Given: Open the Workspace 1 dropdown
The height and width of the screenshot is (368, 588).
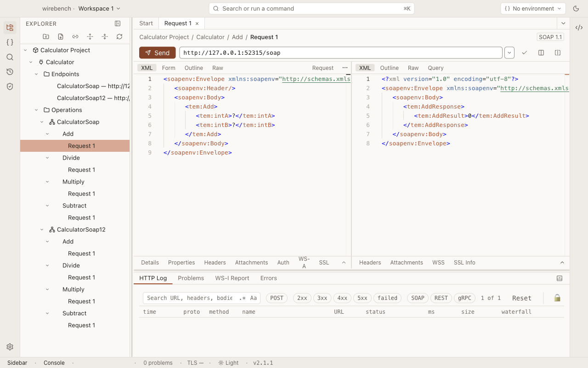Looking at the screenshot, I should 99,8.
